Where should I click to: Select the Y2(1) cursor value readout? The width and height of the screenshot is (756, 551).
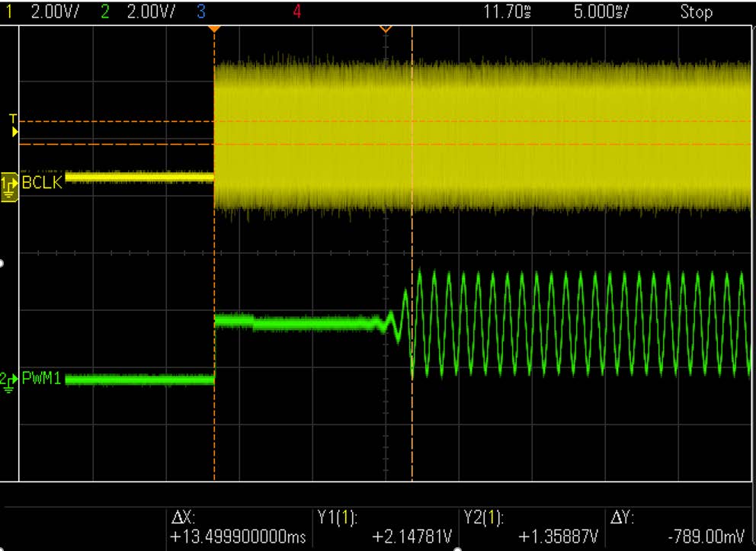533,528
